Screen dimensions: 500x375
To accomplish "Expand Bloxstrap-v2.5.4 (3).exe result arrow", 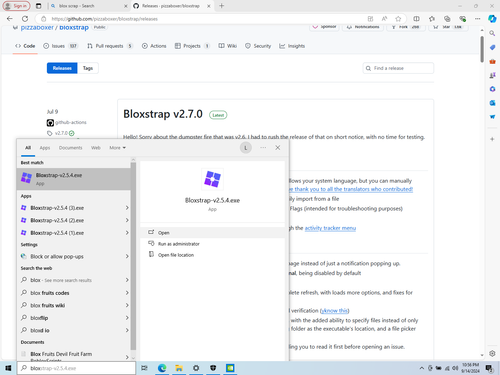I will [127, 208].
